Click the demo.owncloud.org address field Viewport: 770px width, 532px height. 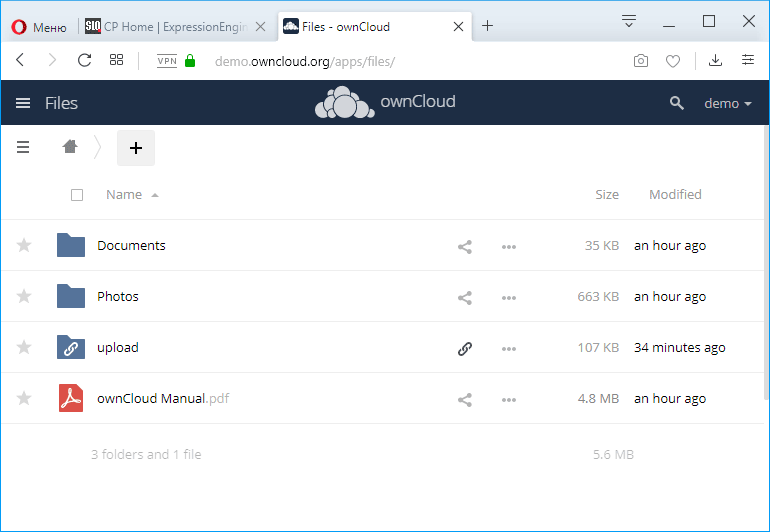305,61
